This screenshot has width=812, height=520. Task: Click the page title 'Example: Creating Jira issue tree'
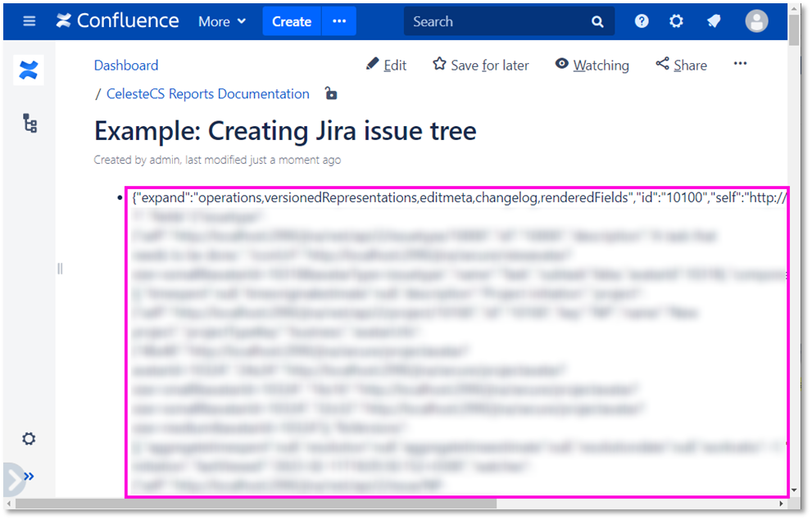(x=285, y=131)
